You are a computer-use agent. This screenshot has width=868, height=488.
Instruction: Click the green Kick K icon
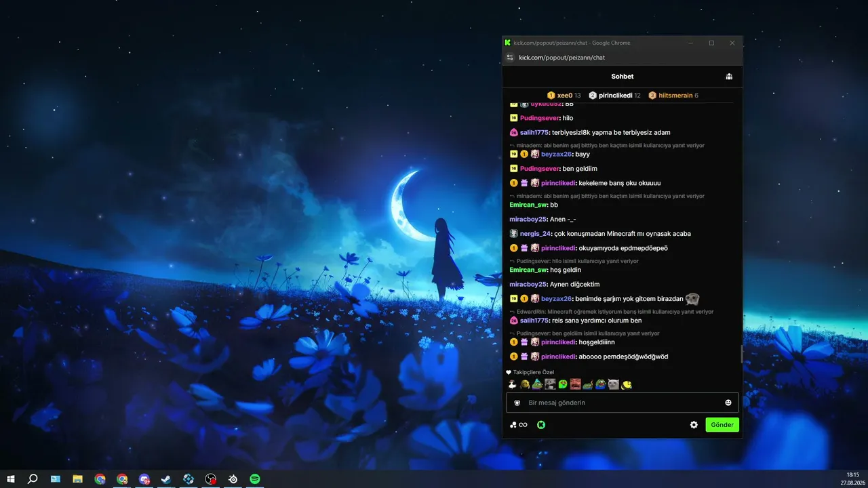(x=541, y=425)
